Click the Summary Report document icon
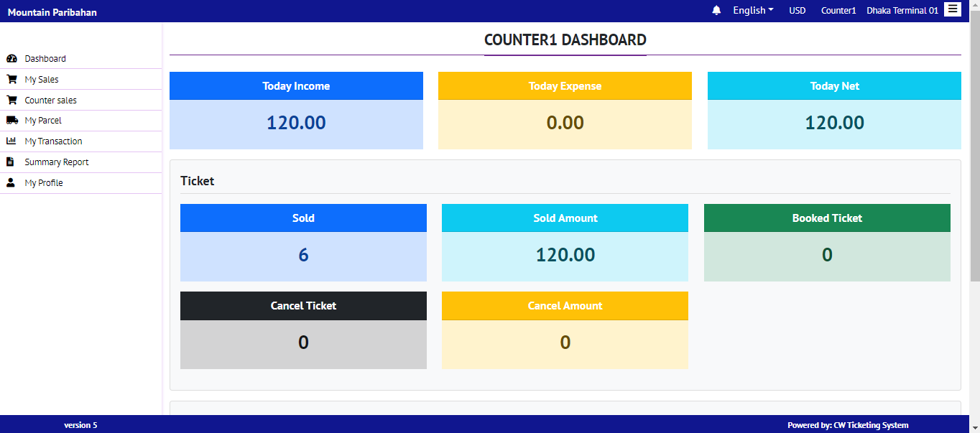Viewport: 980px width, 433px height. coord(11,162)
